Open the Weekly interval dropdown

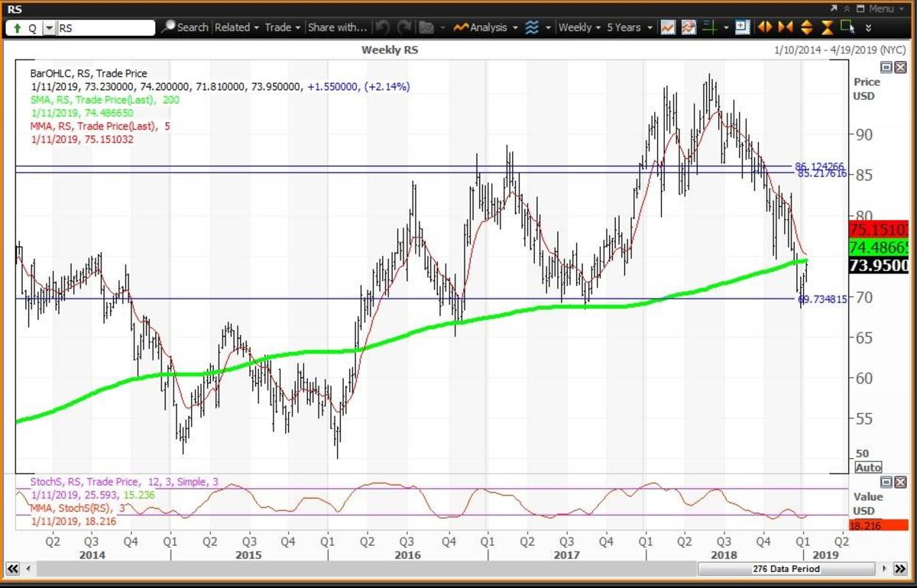pyautogui.click(x=579, y=27)
